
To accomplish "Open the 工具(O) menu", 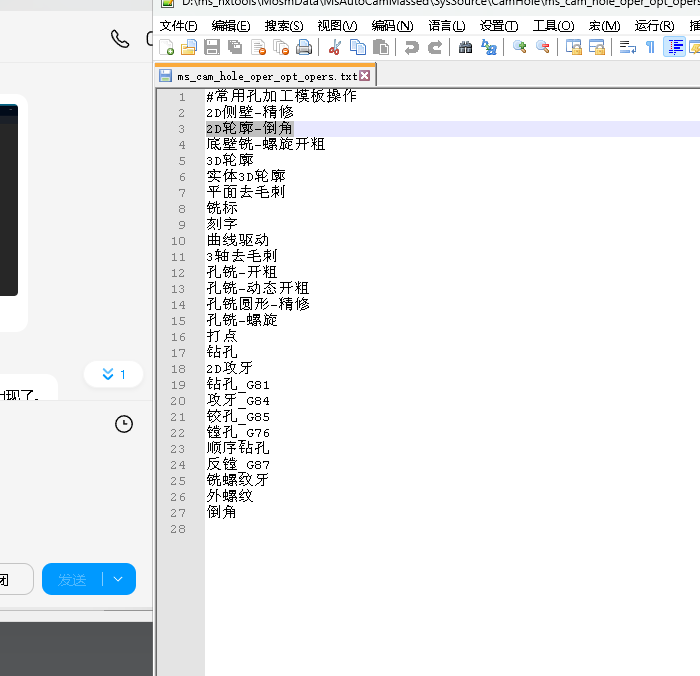I will tap(554, 26).
